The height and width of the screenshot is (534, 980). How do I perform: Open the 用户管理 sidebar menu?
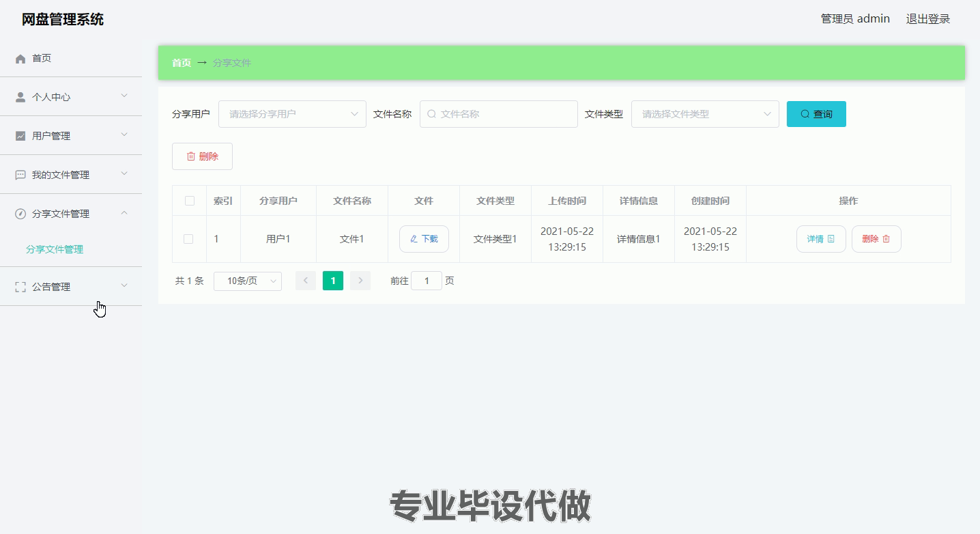71,136
